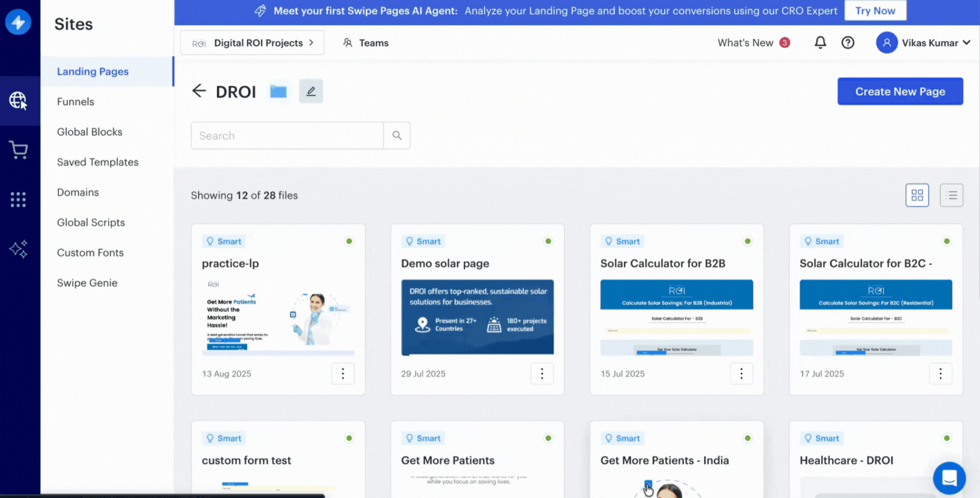Open the shopping cart icon in sidebar
This screenshot has width=980, height=498.
click(18, 150)
